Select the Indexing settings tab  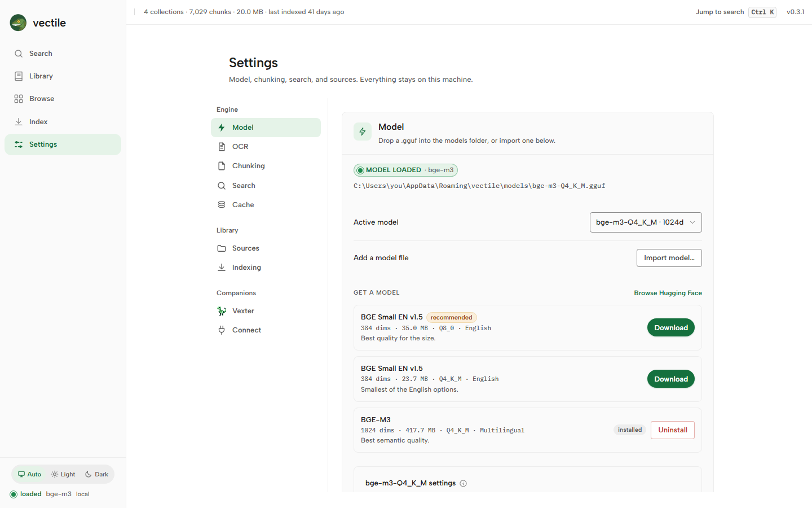[x=266, y=268]
